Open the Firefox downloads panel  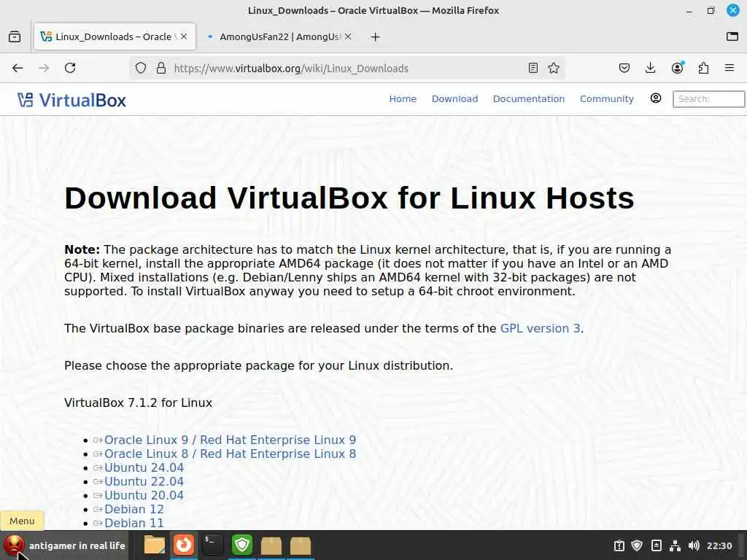(x=650, y=68)
